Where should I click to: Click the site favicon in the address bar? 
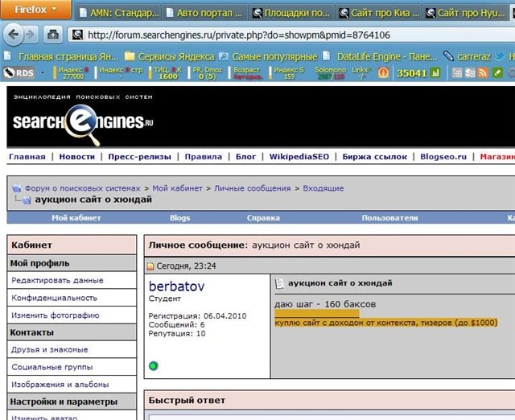tap(77, 35)
